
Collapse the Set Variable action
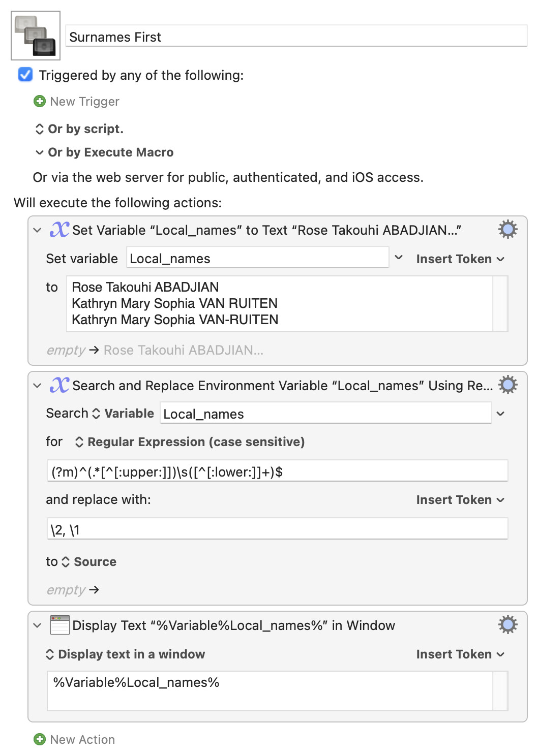[x=37, y=230]
